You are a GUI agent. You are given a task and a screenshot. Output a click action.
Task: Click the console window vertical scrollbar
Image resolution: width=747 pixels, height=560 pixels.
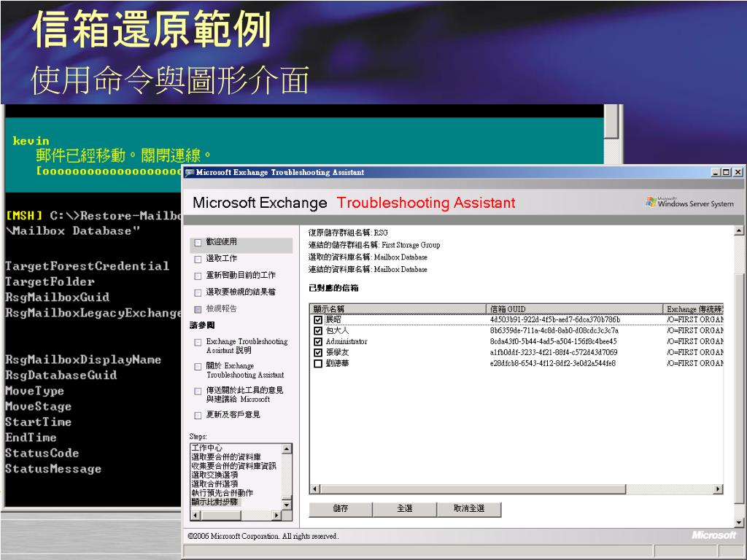[x=612, y=135]
